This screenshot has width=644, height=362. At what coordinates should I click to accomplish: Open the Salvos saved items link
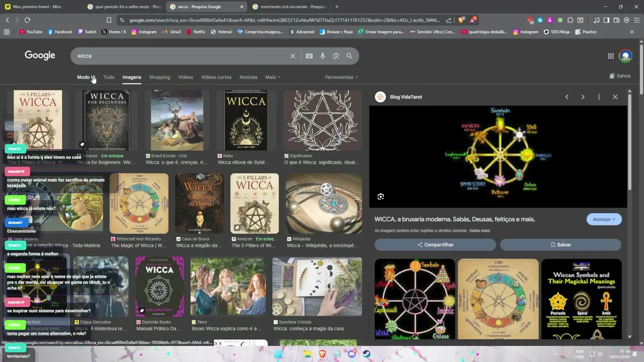[620, 76]
